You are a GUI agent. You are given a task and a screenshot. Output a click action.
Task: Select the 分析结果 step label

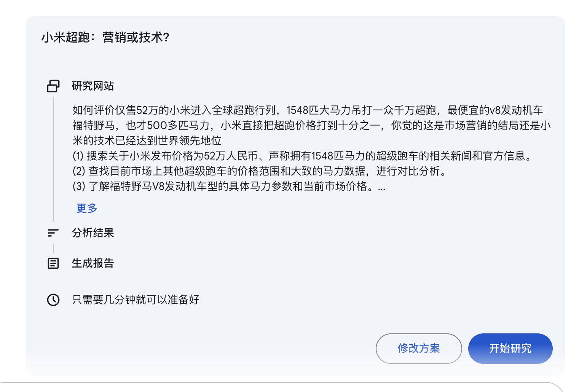point(93,233)
